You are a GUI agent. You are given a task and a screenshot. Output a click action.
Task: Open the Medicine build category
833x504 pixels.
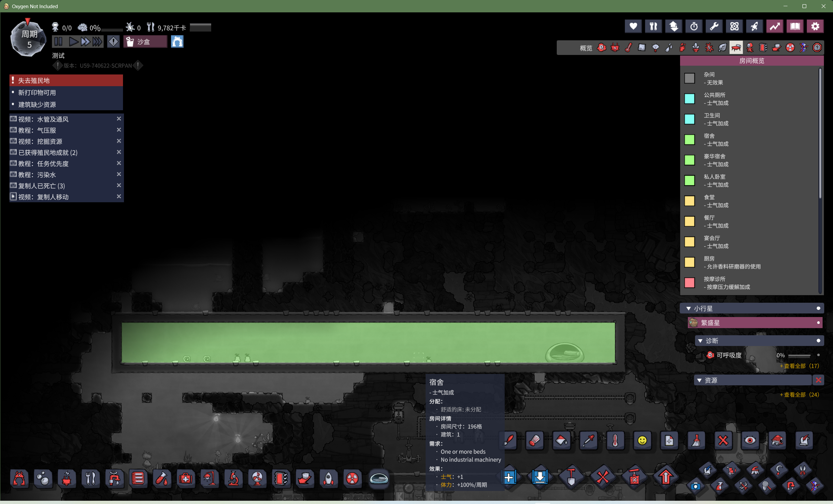point(185,478)
